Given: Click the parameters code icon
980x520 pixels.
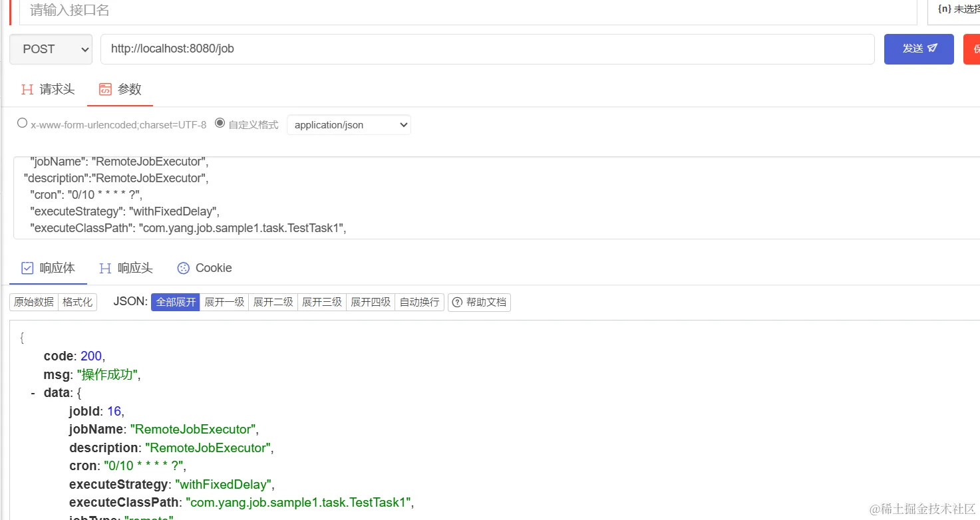Looking at the screenshot, I should pos(105,89).
